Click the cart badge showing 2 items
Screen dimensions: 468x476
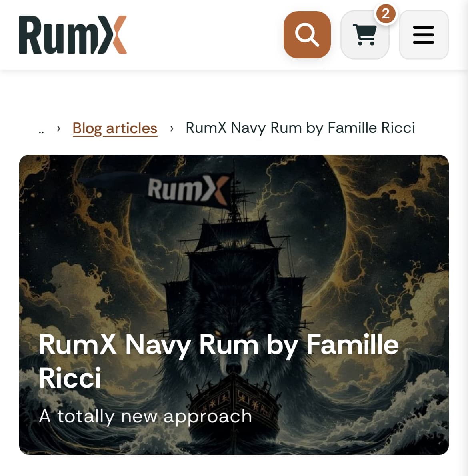[386, 14]
